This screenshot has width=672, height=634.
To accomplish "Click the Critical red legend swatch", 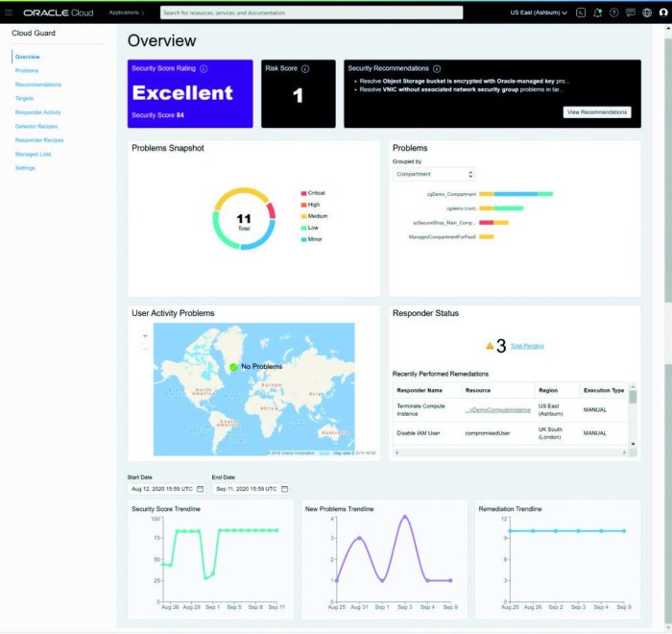I will [x=303, y=193].
